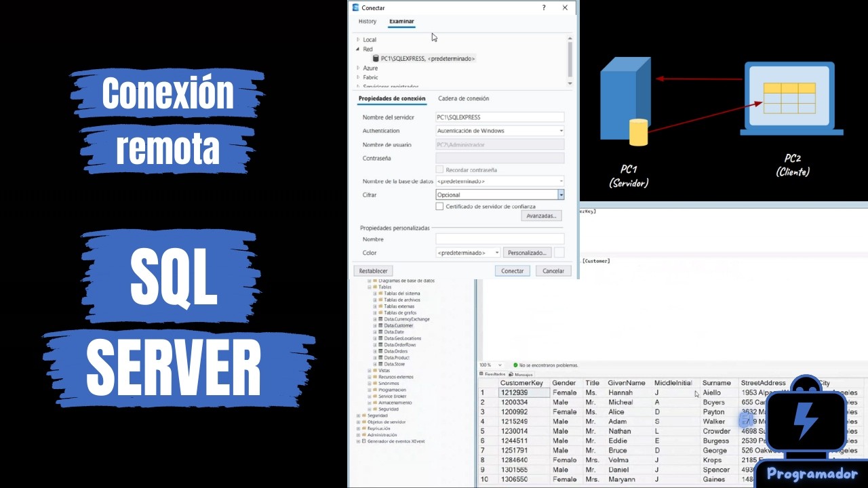Click the Generador de eventos XEvent icon

click(364, 441)
